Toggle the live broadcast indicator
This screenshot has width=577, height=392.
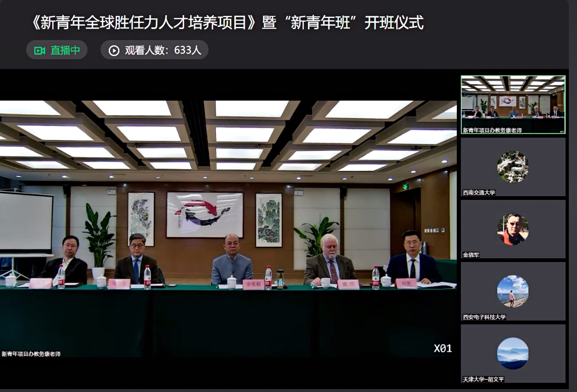tap(57, 50)
